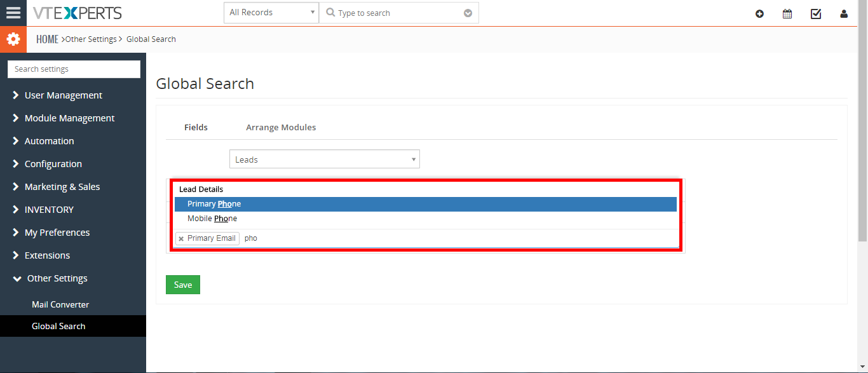Open the user profile icon
This screenshot has height=373, width=868.
click(x=844, y=13)
